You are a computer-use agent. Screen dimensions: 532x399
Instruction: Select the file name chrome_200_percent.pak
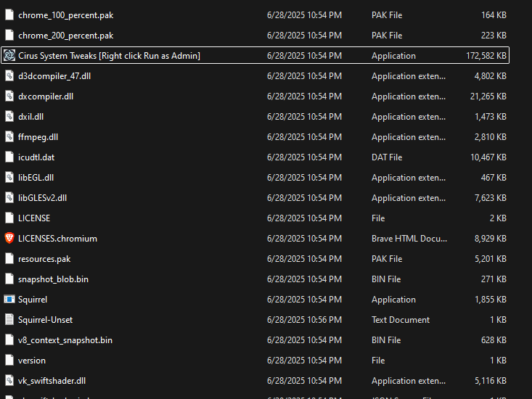66,36
